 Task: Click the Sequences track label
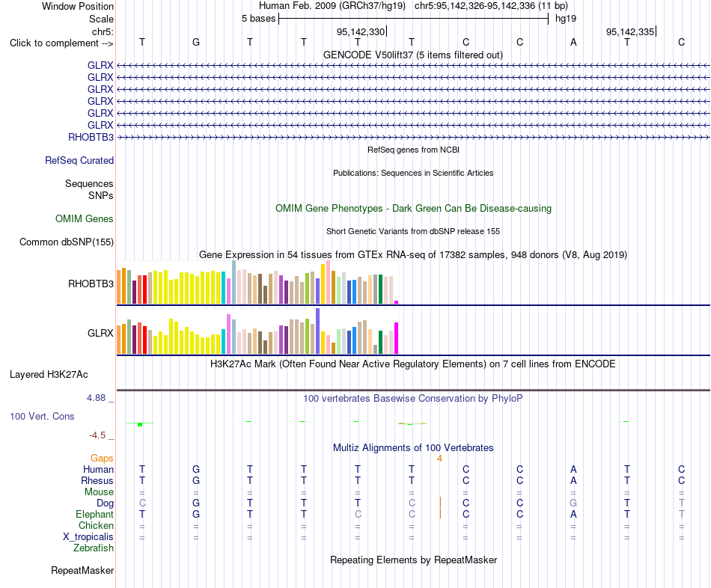(x=89, y=183)
